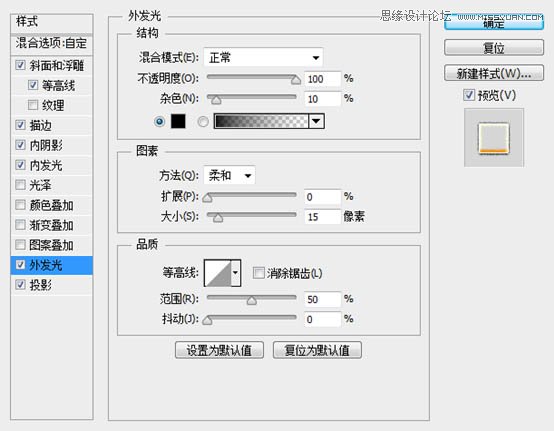Select the 样式 header in the list
This screenshot has height=431, width=554.
click(52, 22)
